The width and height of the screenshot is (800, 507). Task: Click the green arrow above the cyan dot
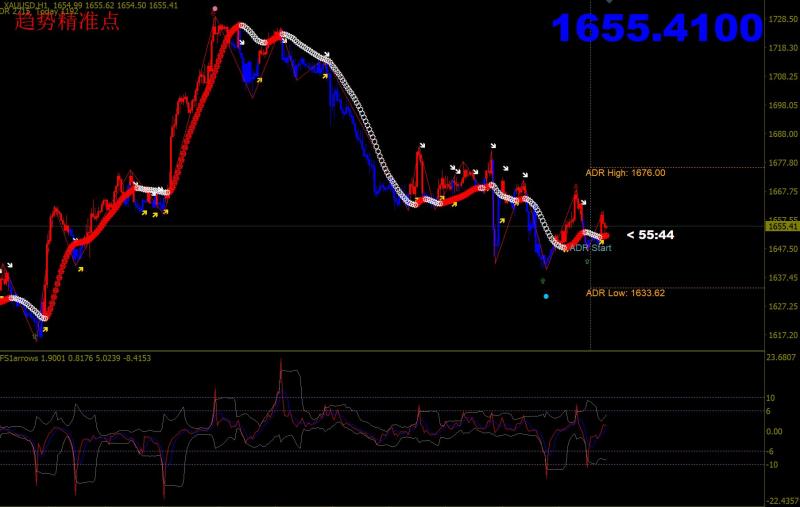click(x=543, y=282)
